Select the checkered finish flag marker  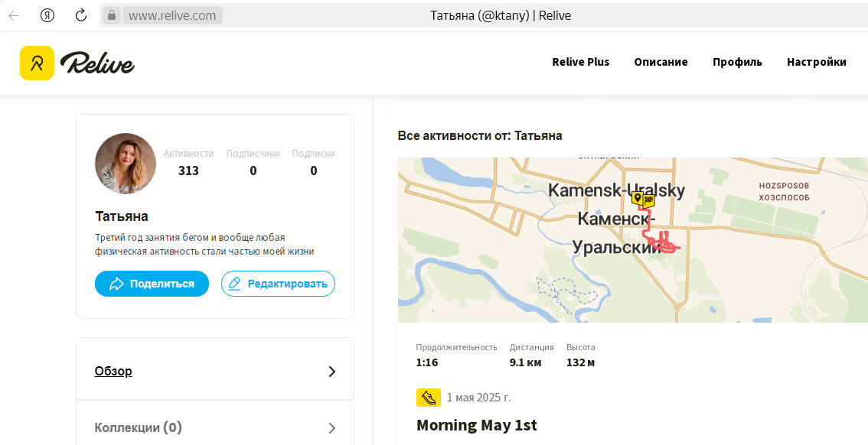click(649, 200)
